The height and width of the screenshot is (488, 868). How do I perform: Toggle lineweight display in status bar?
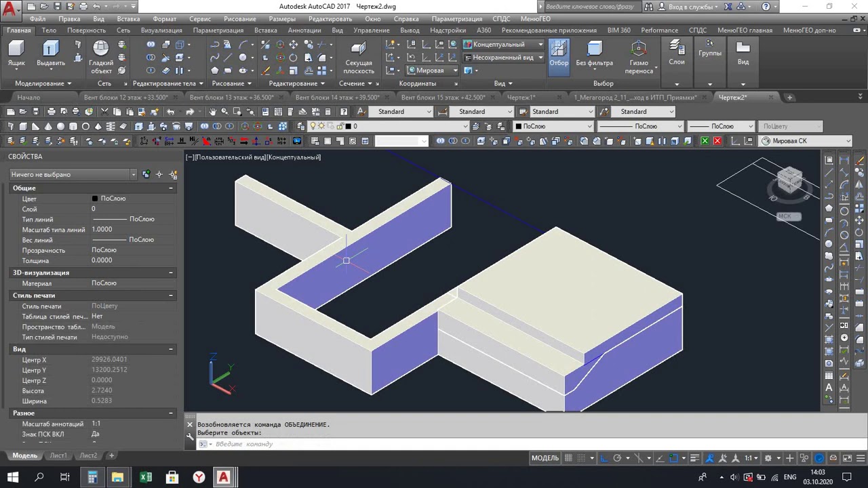[694, 458]
